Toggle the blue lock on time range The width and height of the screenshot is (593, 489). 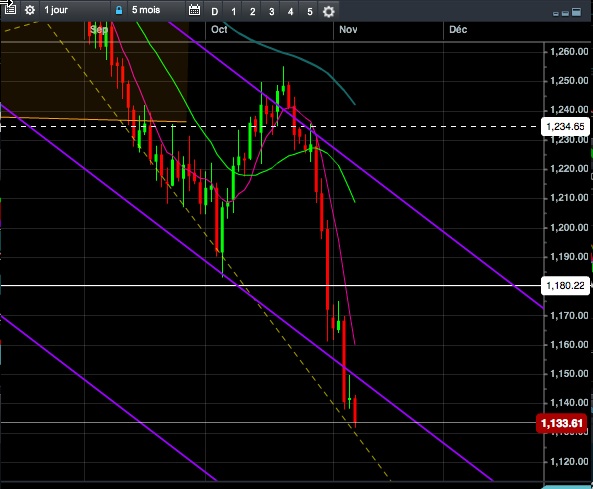pos(119,10)
